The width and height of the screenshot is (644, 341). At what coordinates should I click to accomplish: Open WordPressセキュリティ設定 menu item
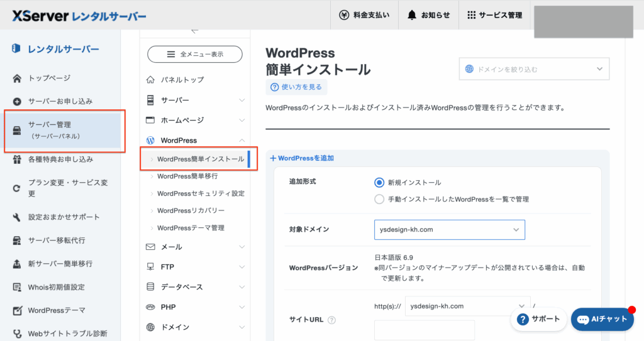pos(201,193)
